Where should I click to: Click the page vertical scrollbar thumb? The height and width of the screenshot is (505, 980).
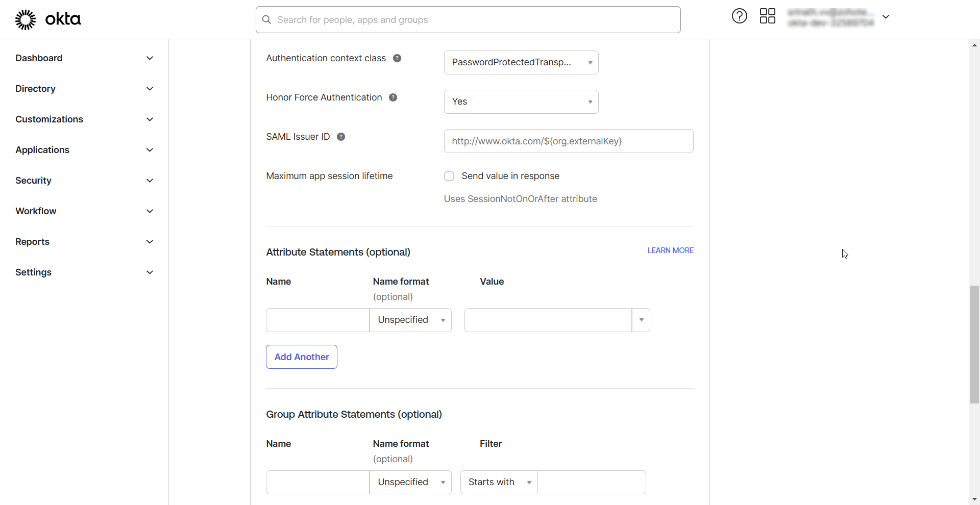pyautogui.click(x=974, y=344)
